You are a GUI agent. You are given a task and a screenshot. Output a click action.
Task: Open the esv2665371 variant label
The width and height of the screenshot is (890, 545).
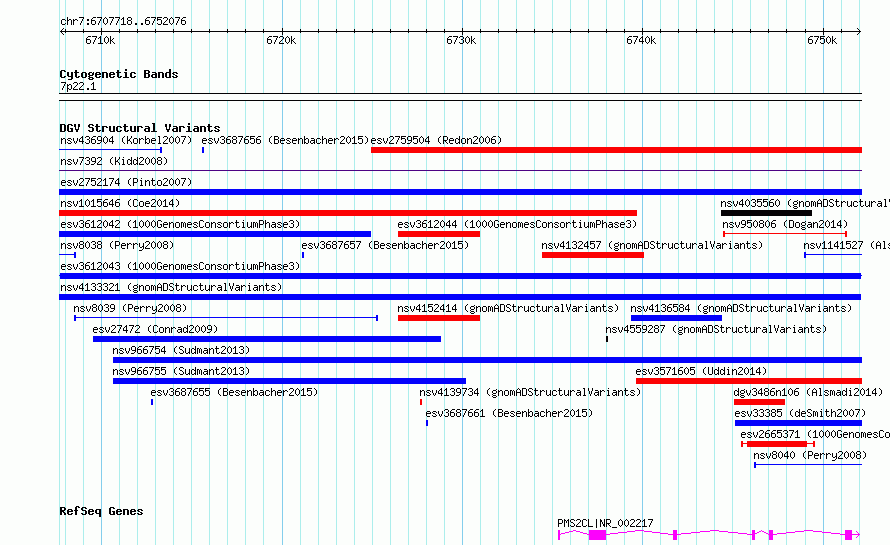(x=815, y=434)
